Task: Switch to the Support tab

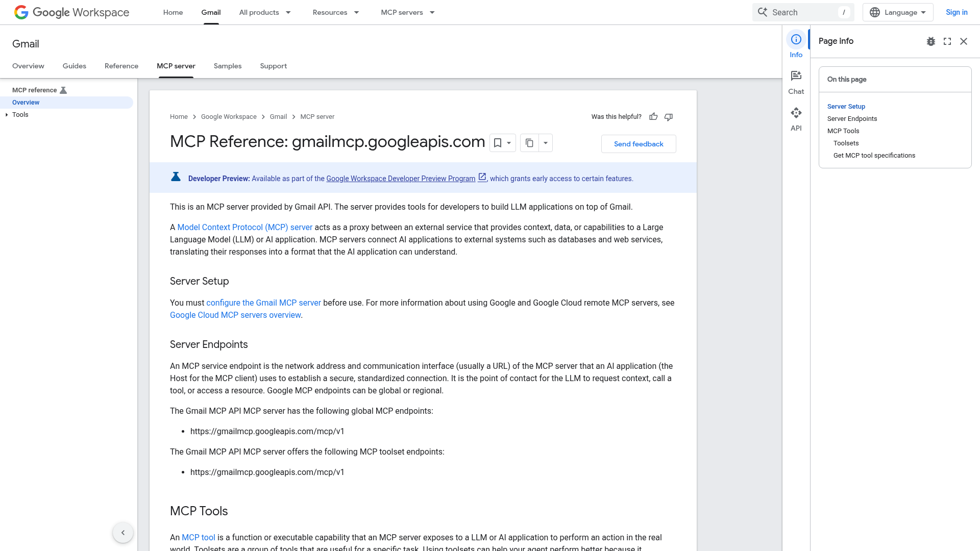Action: (274, 66)
